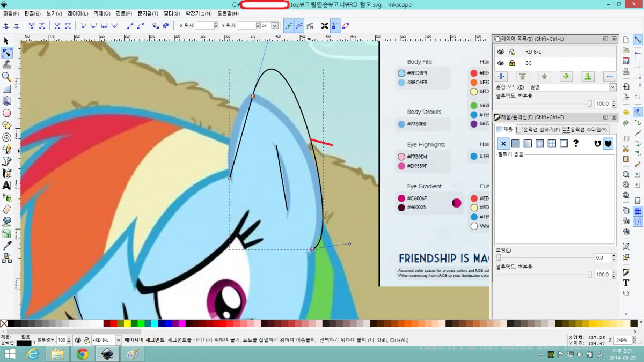Open Chrome from the taskbar
This screenshot has height=362, width=644.
point(82,354)
